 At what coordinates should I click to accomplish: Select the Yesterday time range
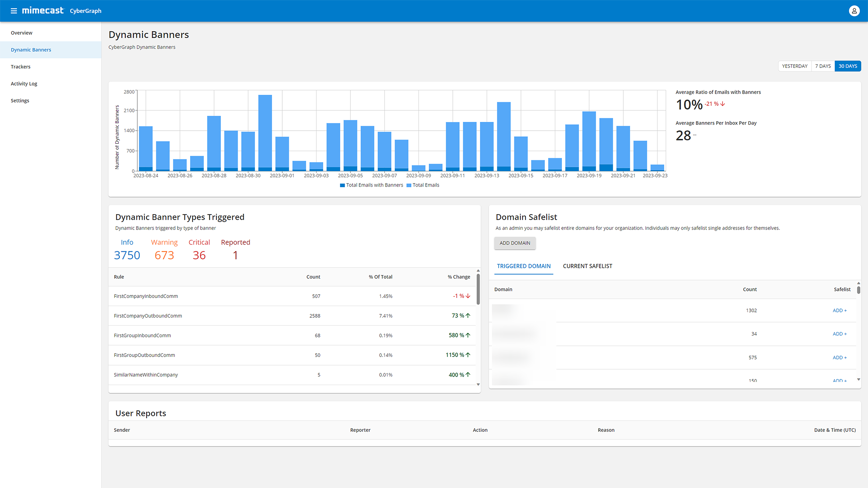794,66
